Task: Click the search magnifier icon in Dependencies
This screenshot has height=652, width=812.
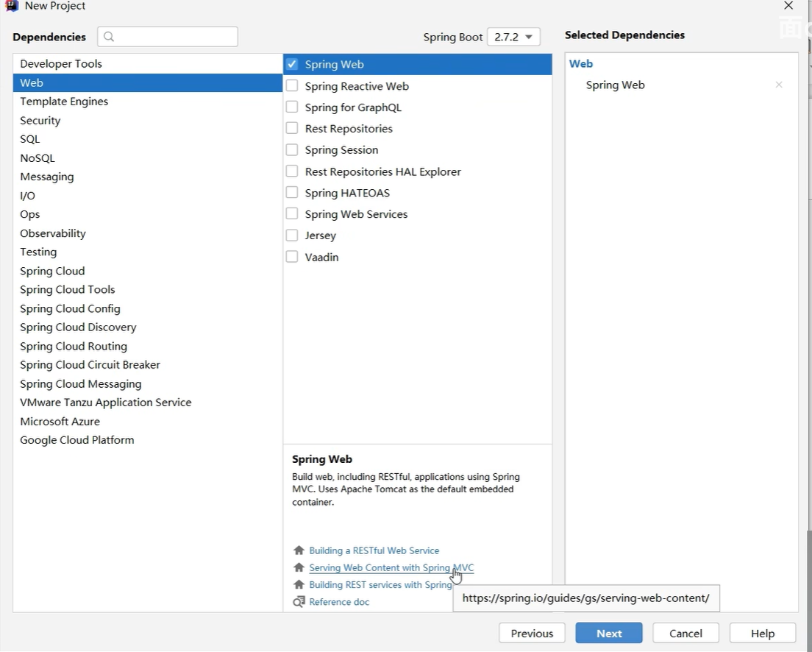Action: (109, 37)
